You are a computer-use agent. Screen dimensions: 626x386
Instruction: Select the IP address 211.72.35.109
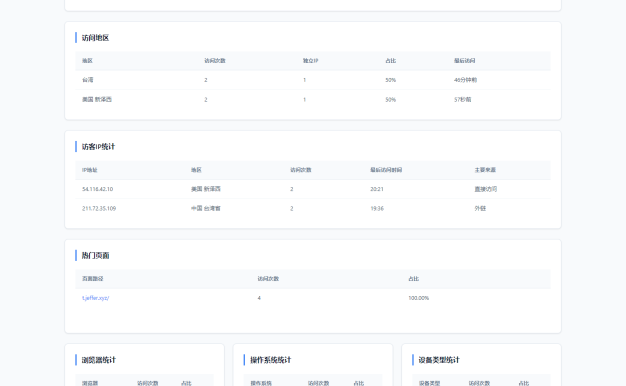pyautogui.click(x=99, y=208)
